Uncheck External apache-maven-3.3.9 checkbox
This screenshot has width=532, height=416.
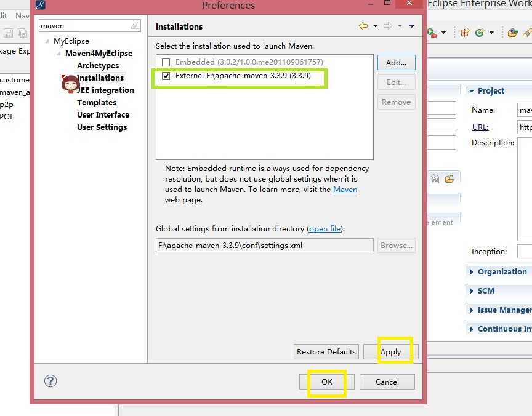[x=166, y=76]
